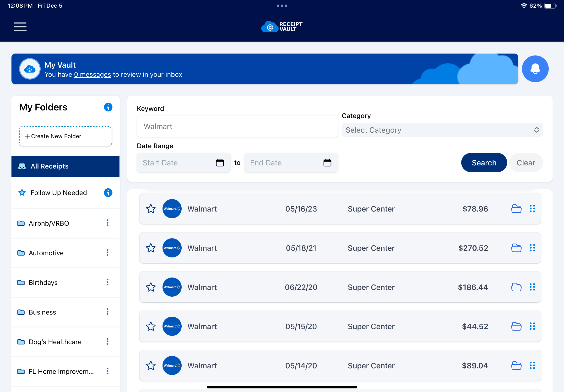Tap the notification bell icon
Image resolution: width=564 pixels, height=392 pixels.
(535, 69)
